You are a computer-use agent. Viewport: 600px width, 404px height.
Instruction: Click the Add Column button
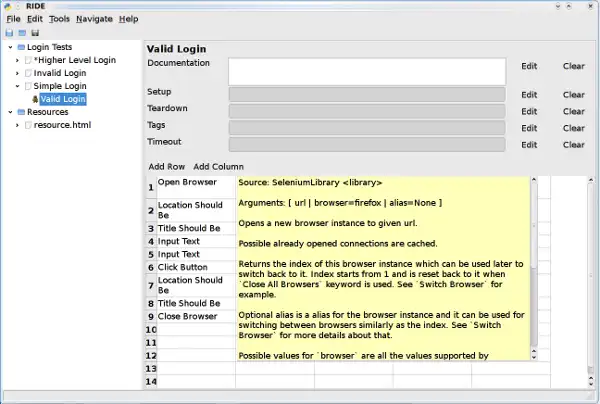click(218, 167)
